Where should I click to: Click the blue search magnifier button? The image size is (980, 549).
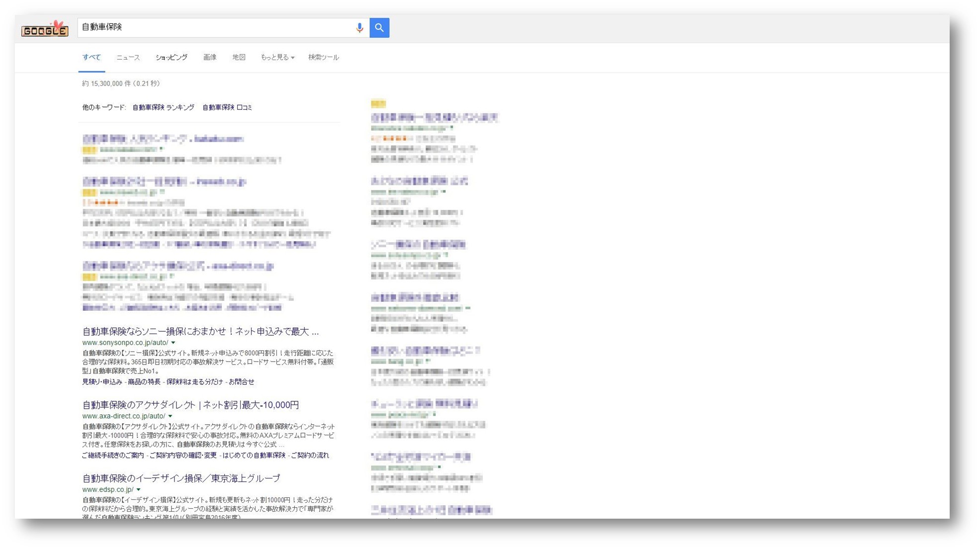379,28
